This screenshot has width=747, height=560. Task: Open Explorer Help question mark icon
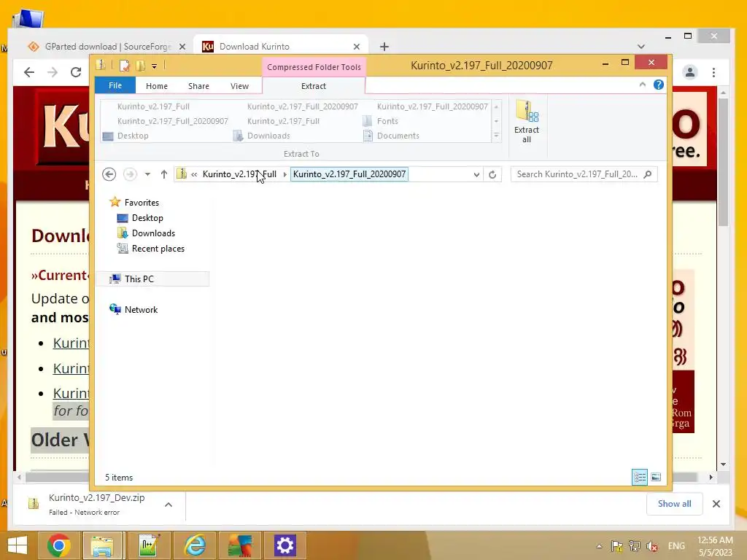(x=659, y=85)
